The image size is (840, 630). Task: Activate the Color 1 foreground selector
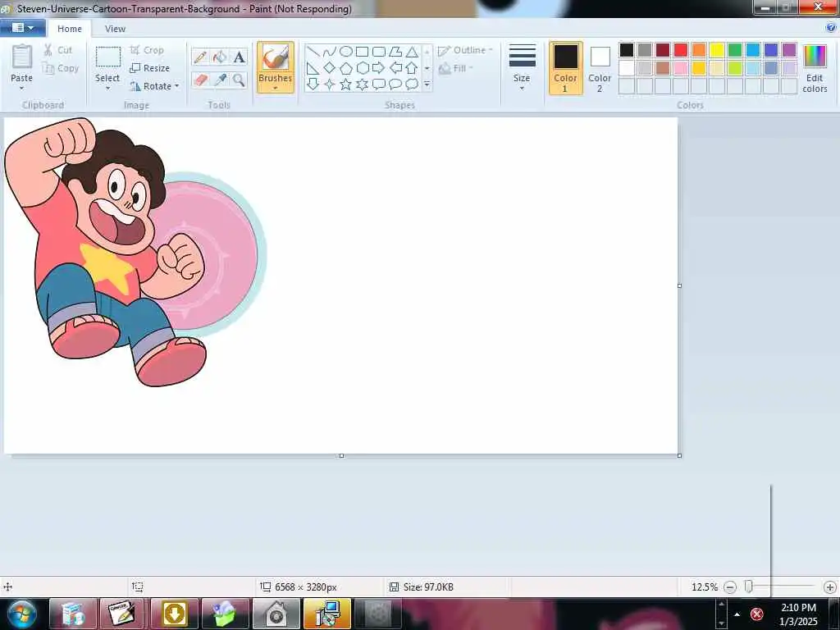click(566, 68)
